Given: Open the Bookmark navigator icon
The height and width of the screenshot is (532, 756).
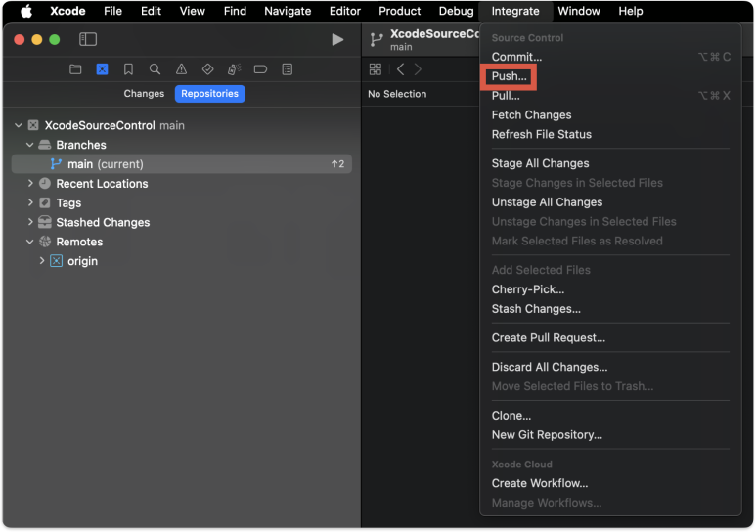Looking at the screenshot, I should pos(128,69).
